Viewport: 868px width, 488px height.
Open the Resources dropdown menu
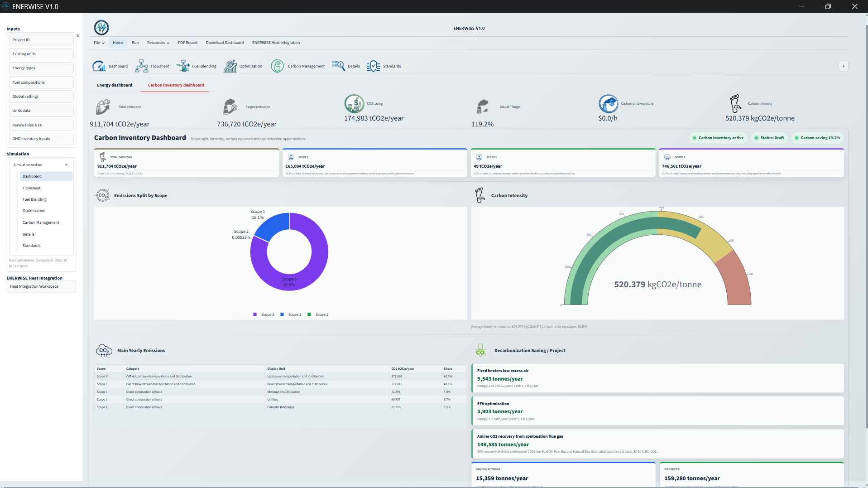158,43
